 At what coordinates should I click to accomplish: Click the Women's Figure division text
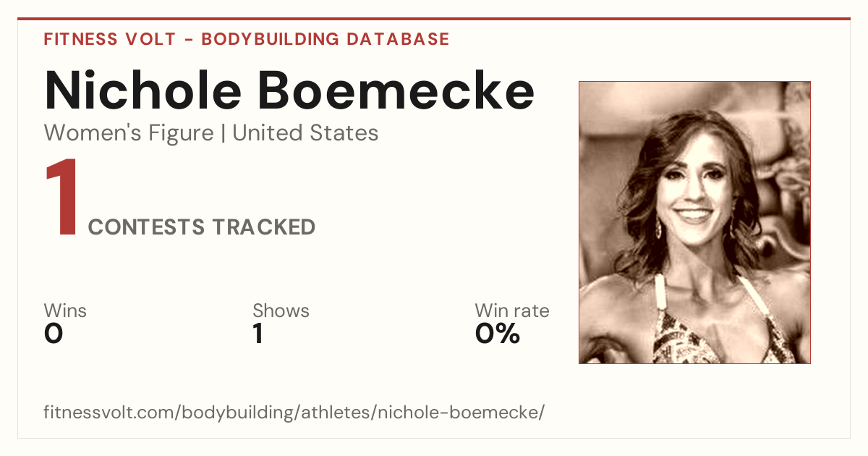129,133
